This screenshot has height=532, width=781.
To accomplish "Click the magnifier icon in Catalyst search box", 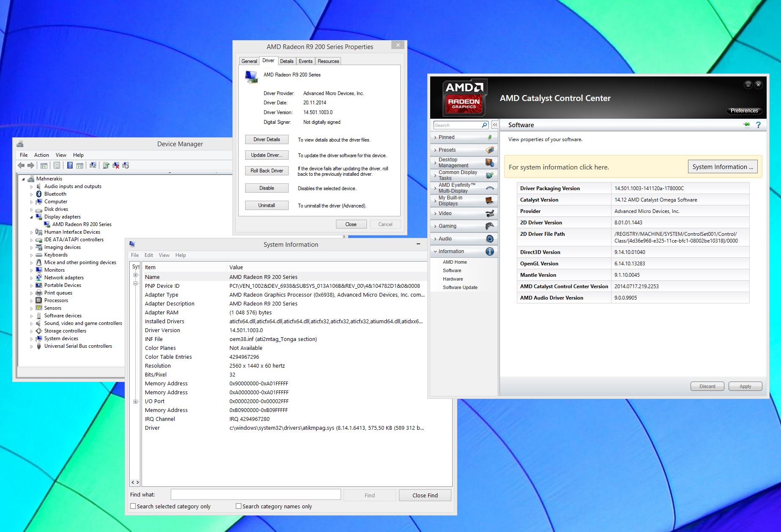I will point(484,125).
